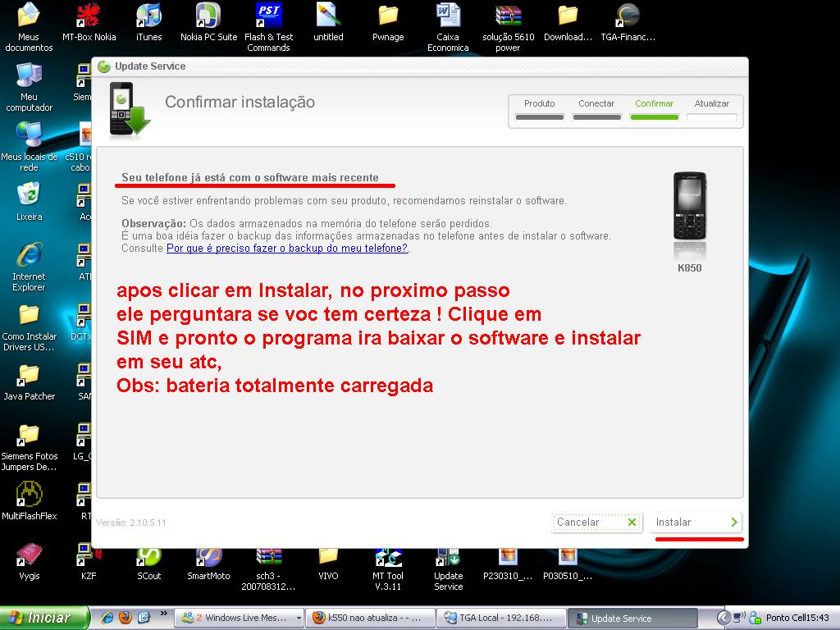Select the P030510_... image file

click(x=568, y=564)
